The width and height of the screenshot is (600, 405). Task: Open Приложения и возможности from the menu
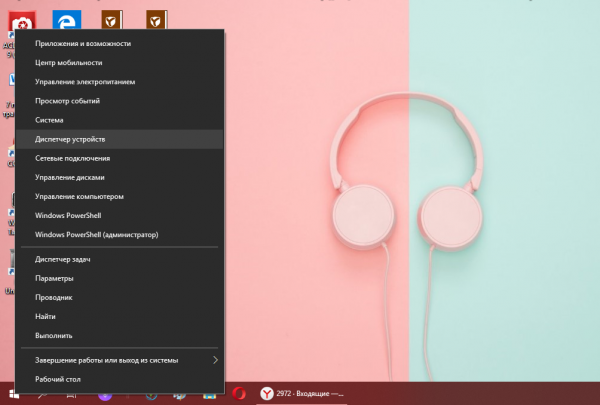[119, 44]
